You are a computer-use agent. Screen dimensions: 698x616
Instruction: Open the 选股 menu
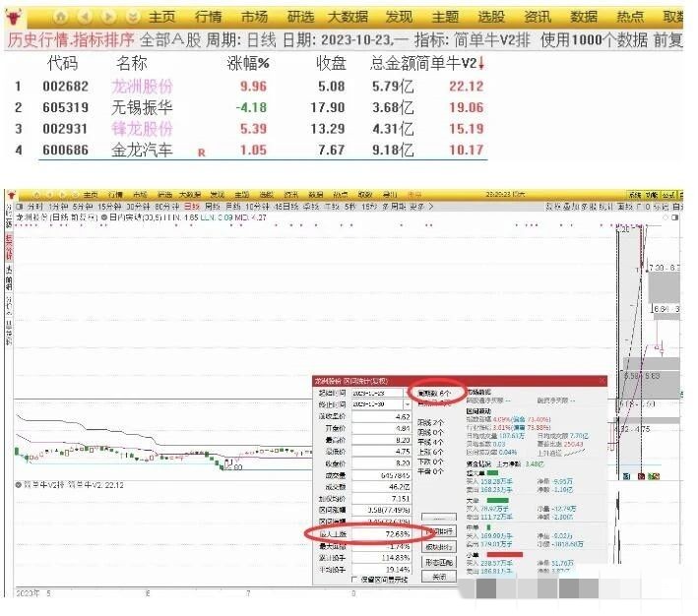(491, 18)
